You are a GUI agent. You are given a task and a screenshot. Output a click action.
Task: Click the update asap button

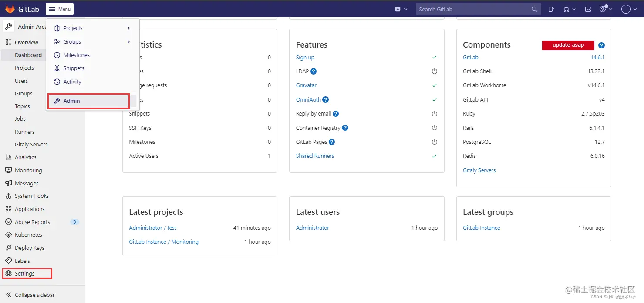568,45
